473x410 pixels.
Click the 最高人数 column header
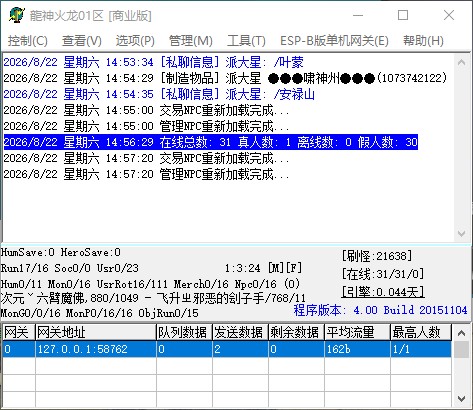pyautogui.click(x=421, y=332)
